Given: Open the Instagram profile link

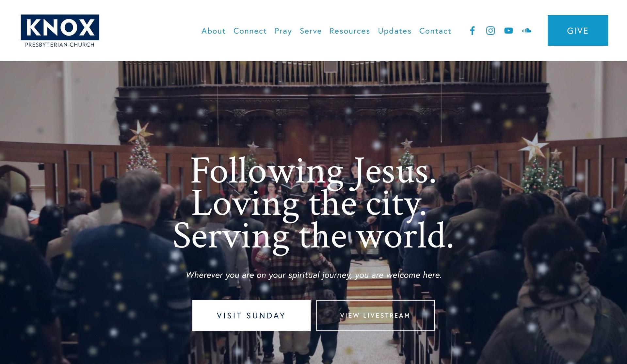Looking at the screenshot, I should [x=490, y=30].
